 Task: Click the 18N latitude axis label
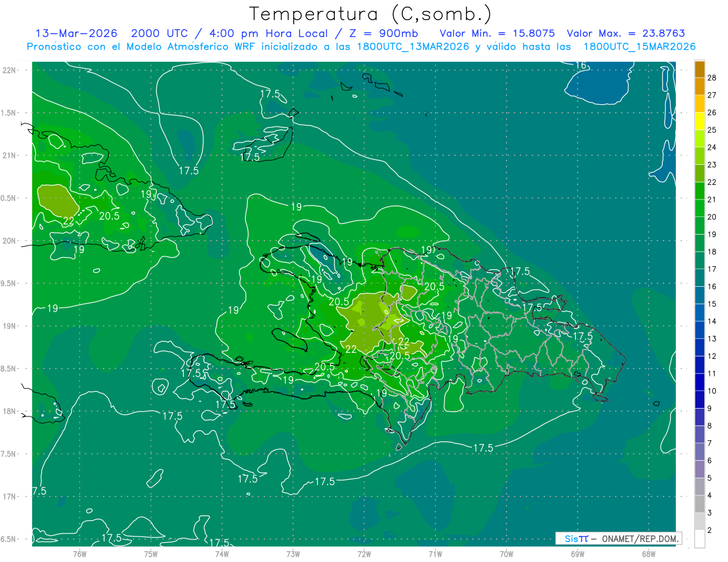pyautogui.click(x=10, y=412)
